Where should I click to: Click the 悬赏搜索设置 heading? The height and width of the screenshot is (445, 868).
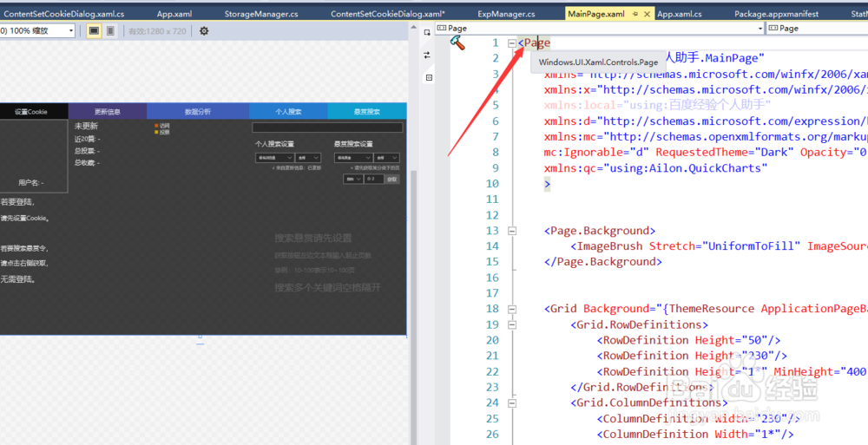click(353, 144)
